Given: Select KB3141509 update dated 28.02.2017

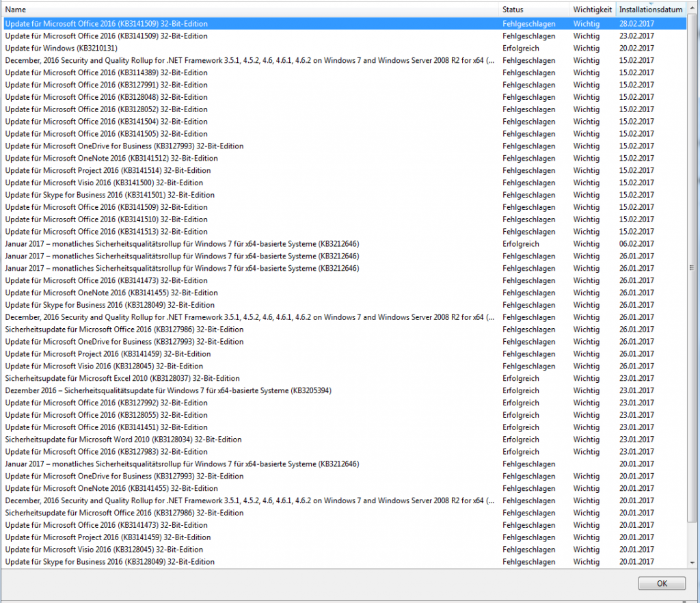Looking at the screenshot, I should 345,24.
